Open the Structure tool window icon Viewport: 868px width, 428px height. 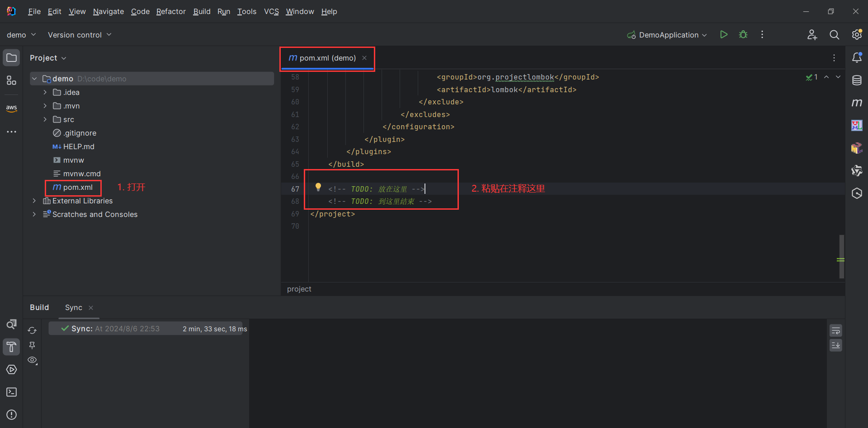pyautogui.click(x=12, y=80)
